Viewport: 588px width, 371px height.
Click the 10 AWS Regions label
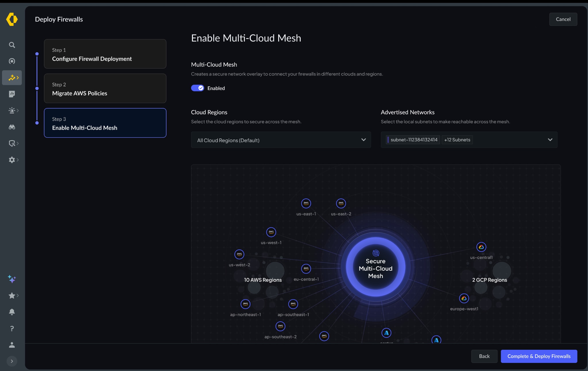(x=263, y=280)
